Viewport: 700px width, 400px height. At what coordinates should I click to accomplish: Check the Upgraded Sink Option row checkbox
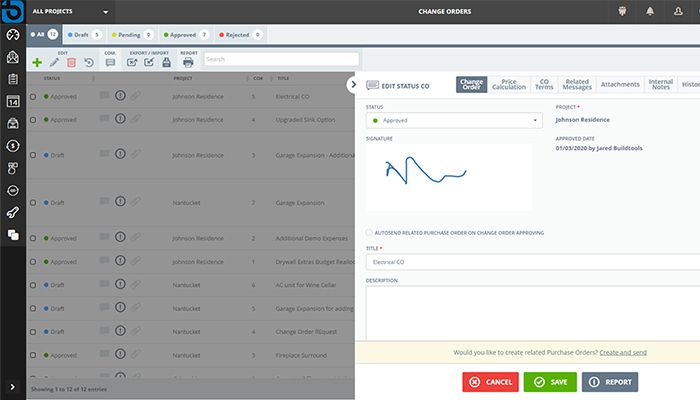33,120
